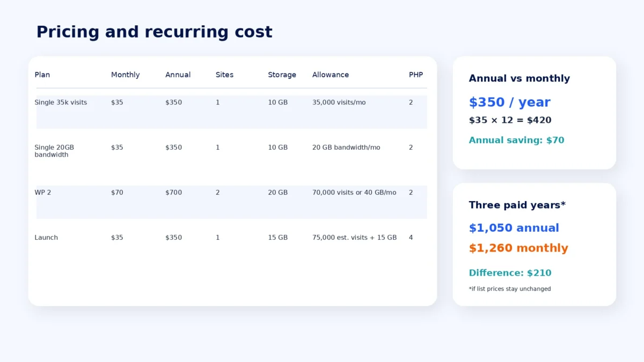Click '20 GB bandwidth/mo' allowance cell
Viewport: 644px width, 362px height.
click(x=346, y=147)
